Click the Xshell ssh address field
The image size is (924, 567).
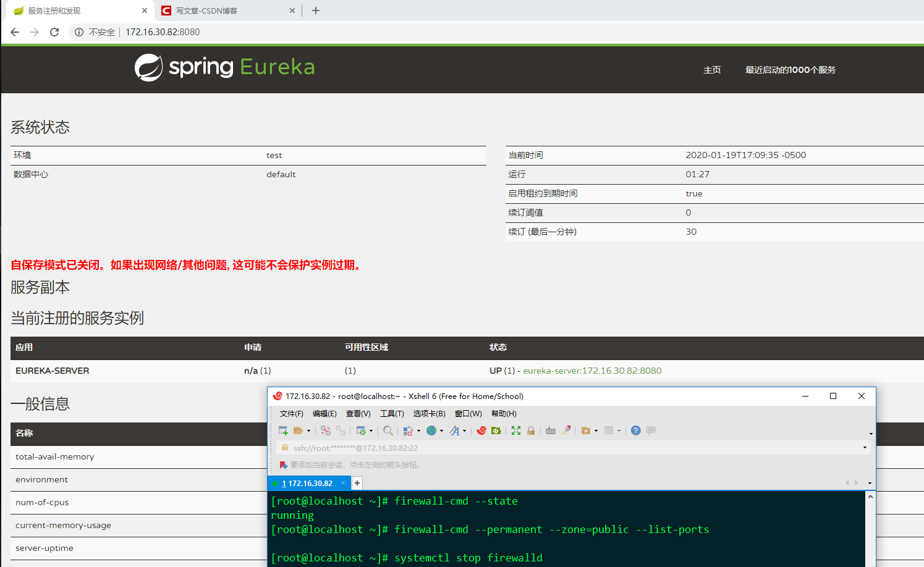573,448
